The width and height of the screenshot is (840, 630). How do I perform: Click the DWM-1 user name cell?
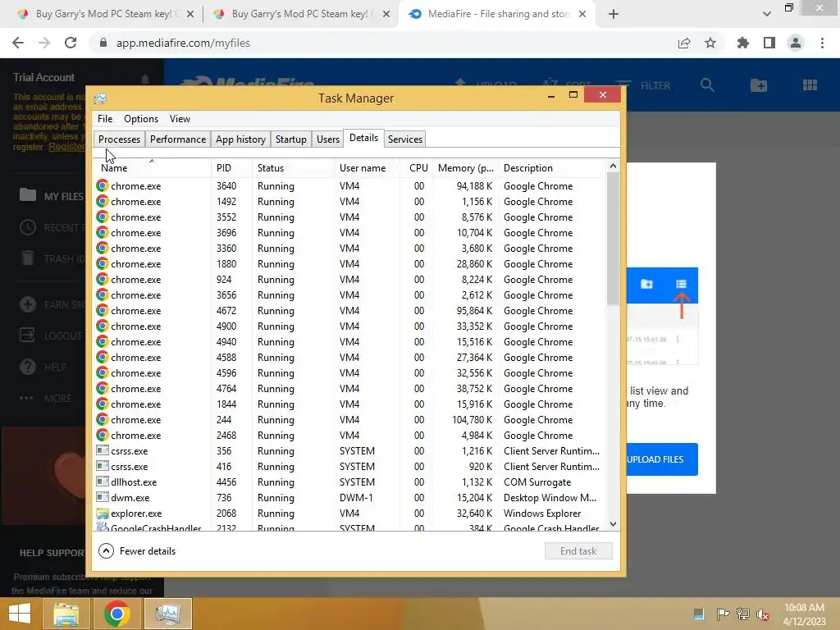356,498
